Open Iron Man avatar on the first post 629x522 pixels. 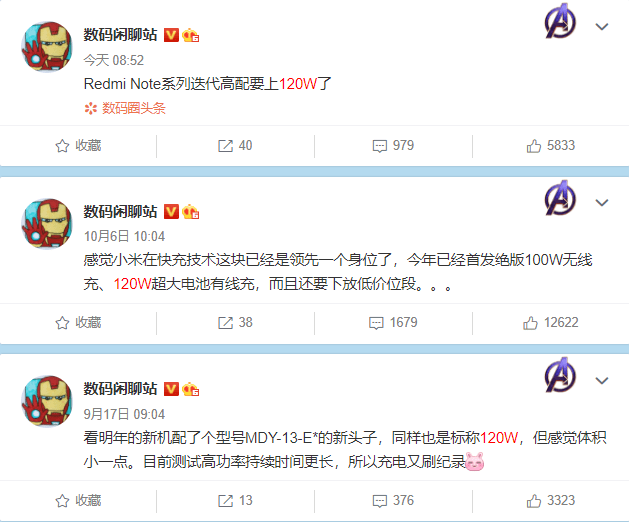coord(47,47)
